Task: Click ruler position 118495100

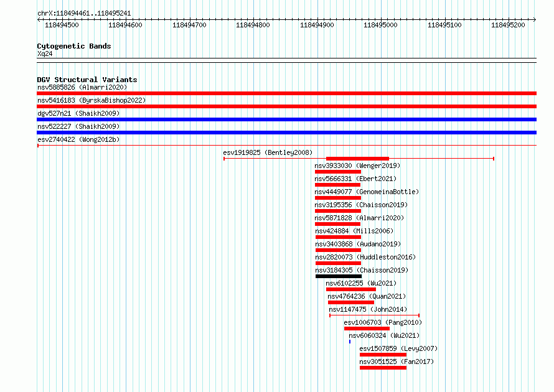Action: 444,25
